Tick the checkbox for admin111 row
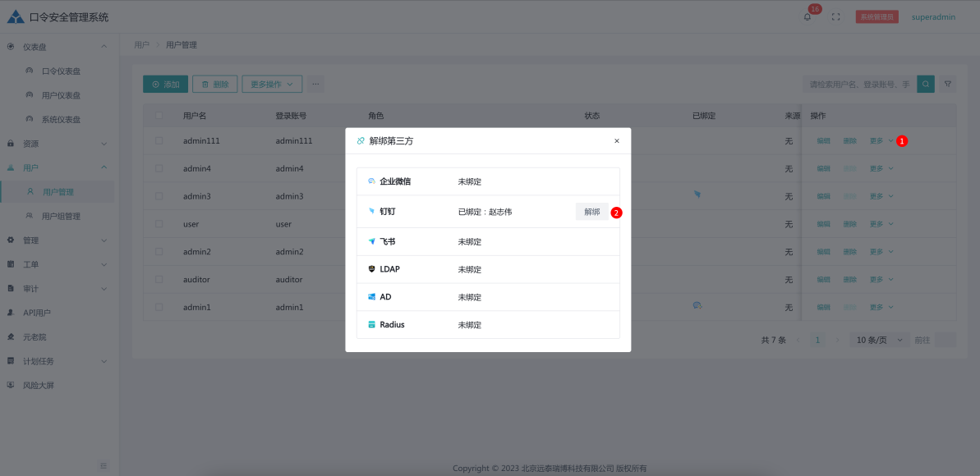The width and height of the screenshot is (980, 476). 159,141
